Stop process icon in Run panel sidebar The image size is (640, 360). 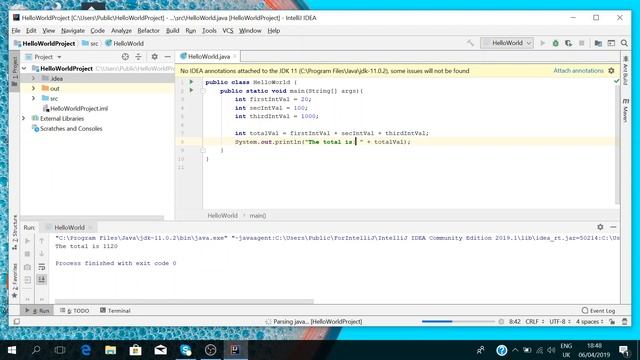pyautogui.click(x=27, y=254)
